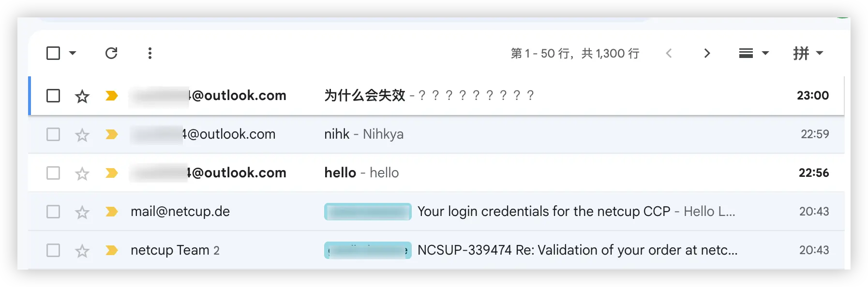Star the nihk email
The image size is (868, 287).
[x=82, y=135]
